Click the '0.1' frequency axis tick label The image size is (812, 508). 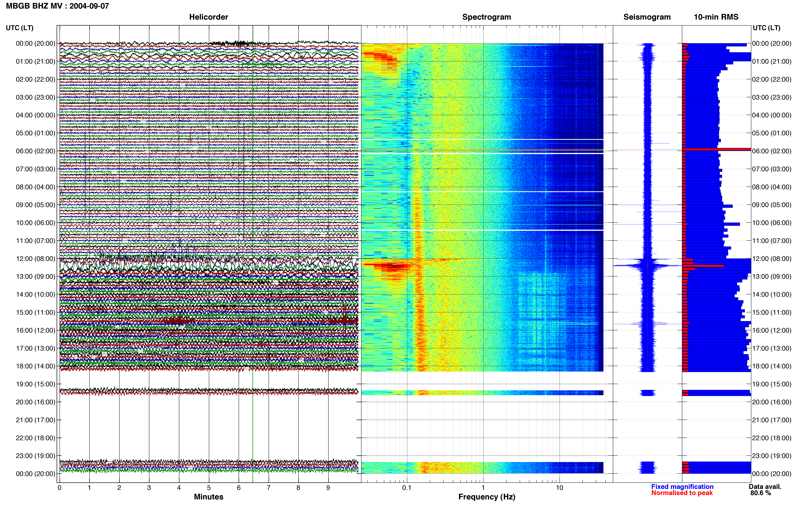click(407, 487)
